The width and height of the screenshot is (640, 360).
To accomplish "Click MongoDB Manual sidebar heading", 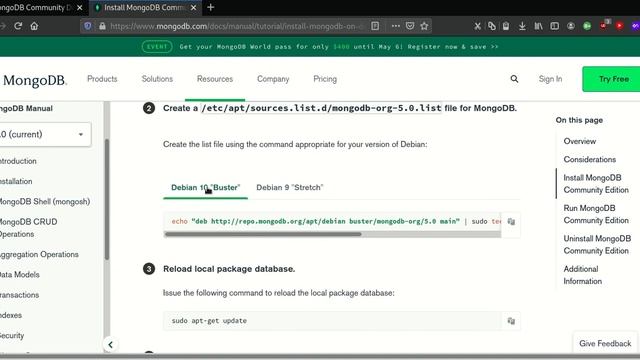I will click(27, 109).
